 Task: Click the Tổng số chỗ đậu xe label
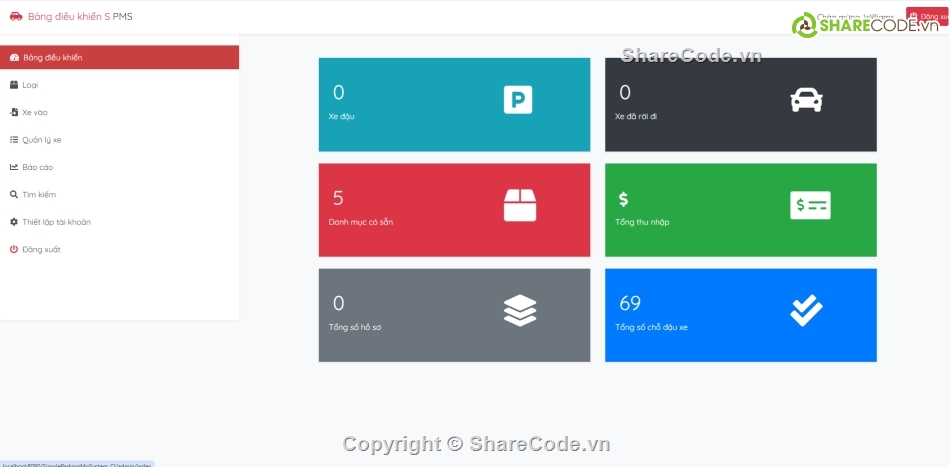[651, 327]
